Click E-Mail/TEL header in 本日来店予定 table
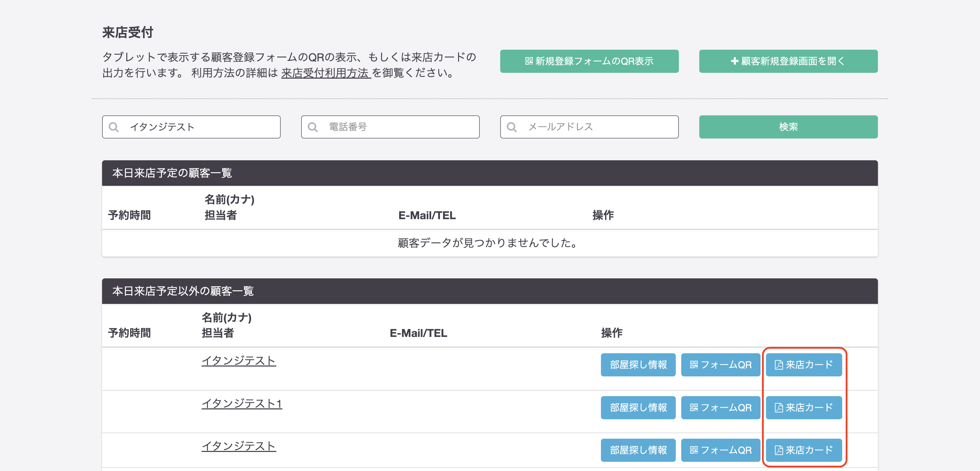Viewport: 980px width, 471px height. pos(427,215)
